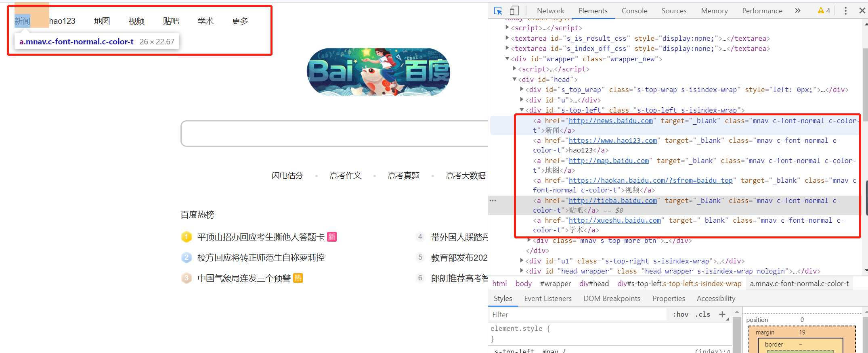Open the tieba.baidu.com href link
868x353 pixels.
click(x=612, y=201)
